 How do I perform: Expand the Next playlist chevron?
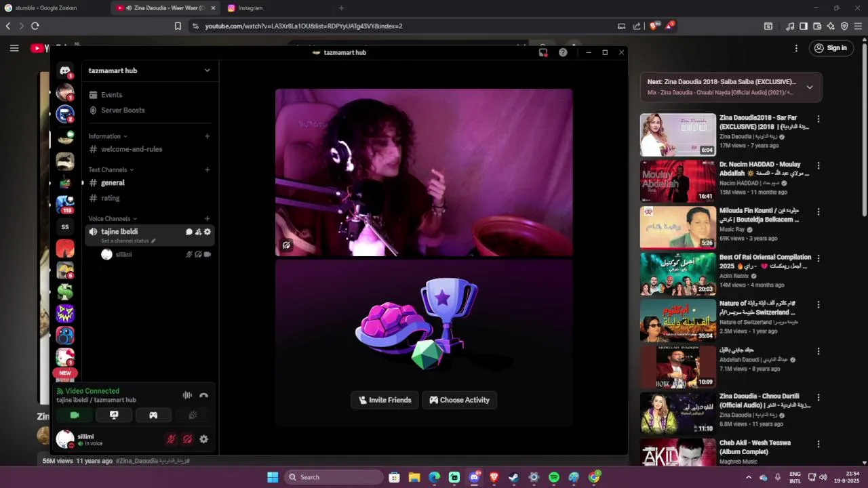810,87
